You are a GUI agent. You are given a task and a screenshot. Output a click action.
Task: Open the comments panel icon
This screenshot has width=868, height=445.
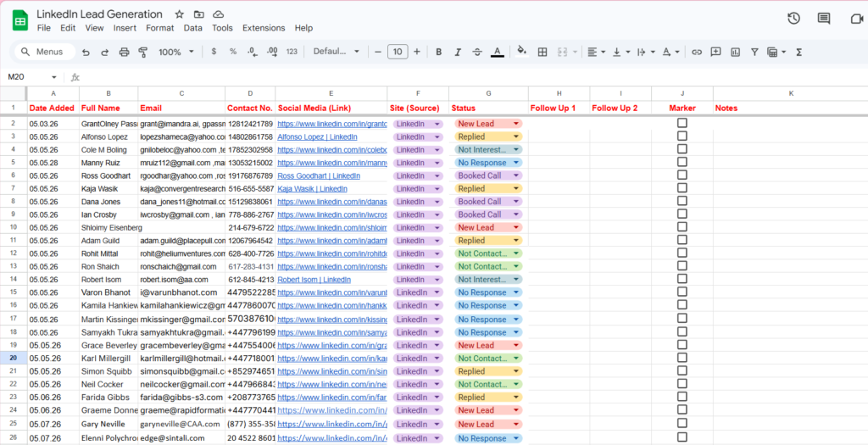[x=824, y=19]
